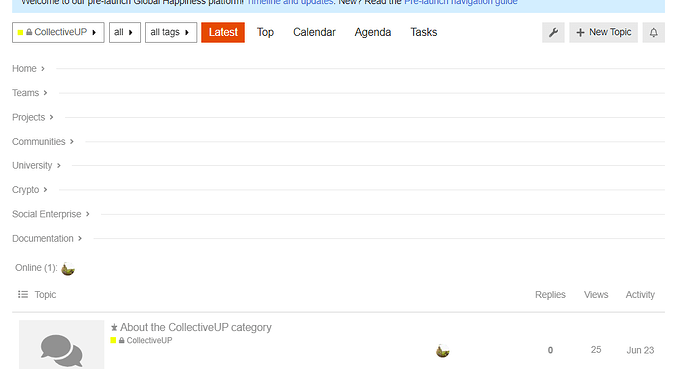Open the chat bubbles topic thumbnail
Image resolution: width=690 pixels, height=369 pixels.
[x=62, y=345]
